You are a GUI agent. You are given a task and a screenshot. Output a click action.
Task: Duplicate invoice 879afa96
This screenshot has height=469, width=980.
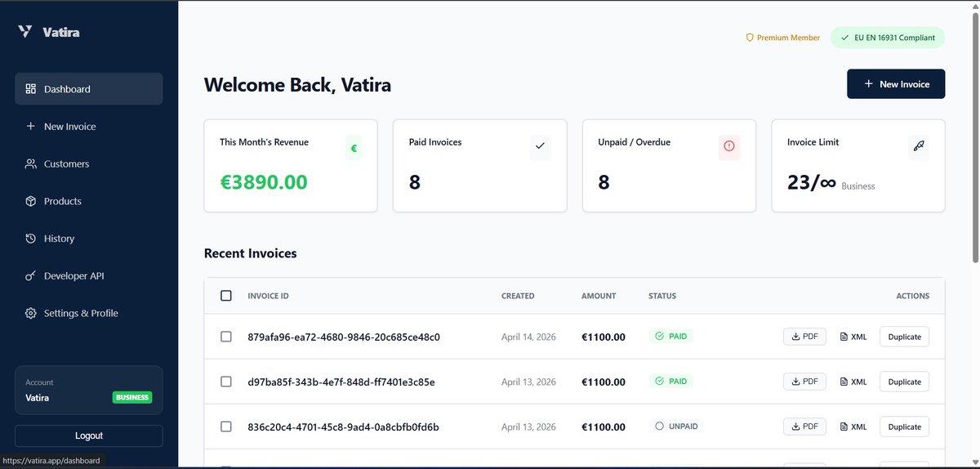[x=904, y=337]
